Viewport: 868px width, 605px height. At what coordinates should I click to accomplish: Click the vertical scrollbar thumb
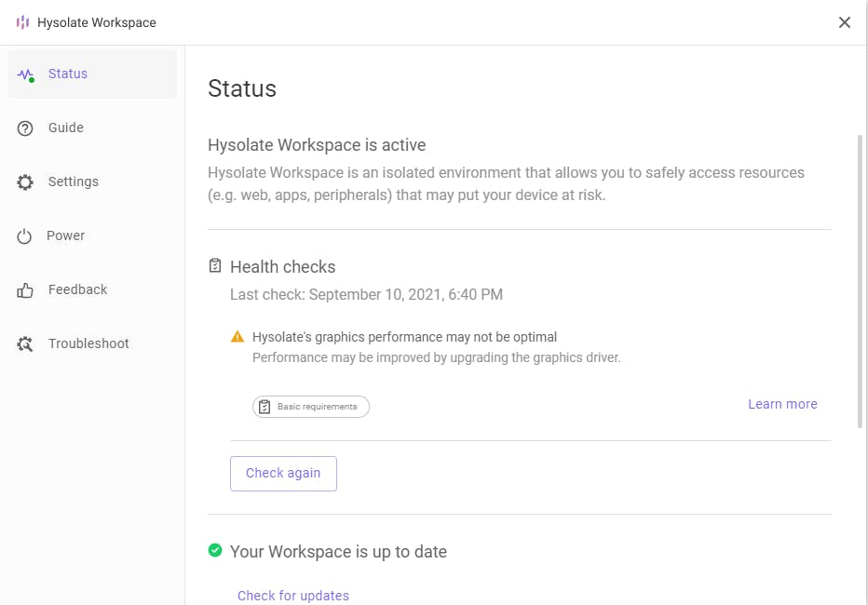(x=860, y=279)
